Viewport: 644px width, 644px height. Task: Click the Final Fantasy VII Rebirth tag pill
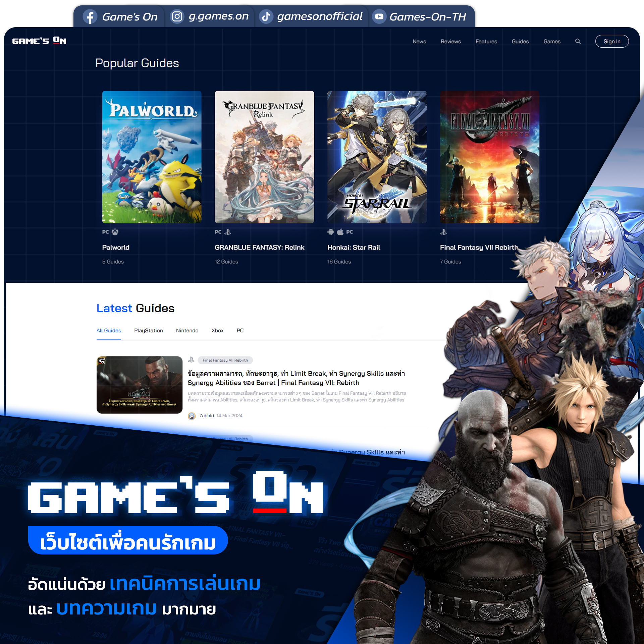pos(225,360)
